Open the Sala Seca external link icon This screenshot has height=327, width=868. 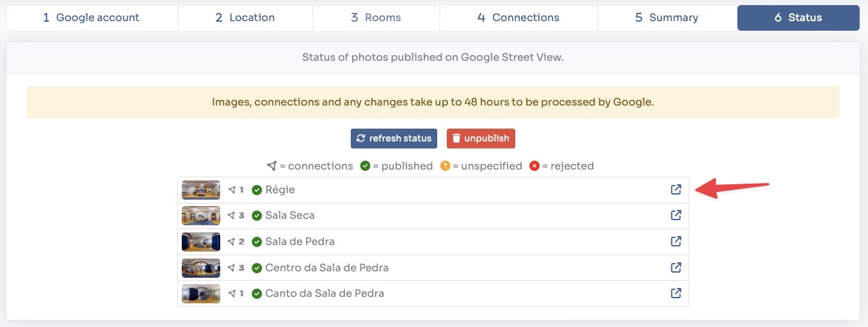point(675,216)
